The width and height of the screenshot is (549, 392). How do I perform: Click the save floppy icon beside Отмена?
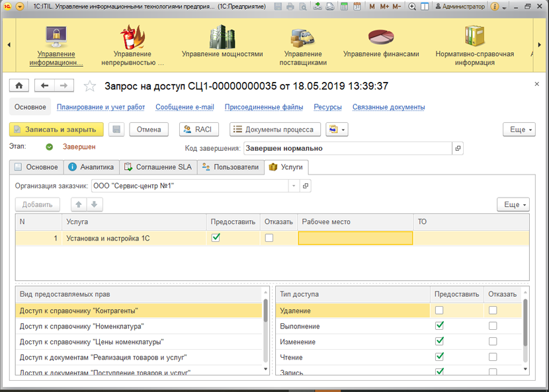tap(116, 130)
